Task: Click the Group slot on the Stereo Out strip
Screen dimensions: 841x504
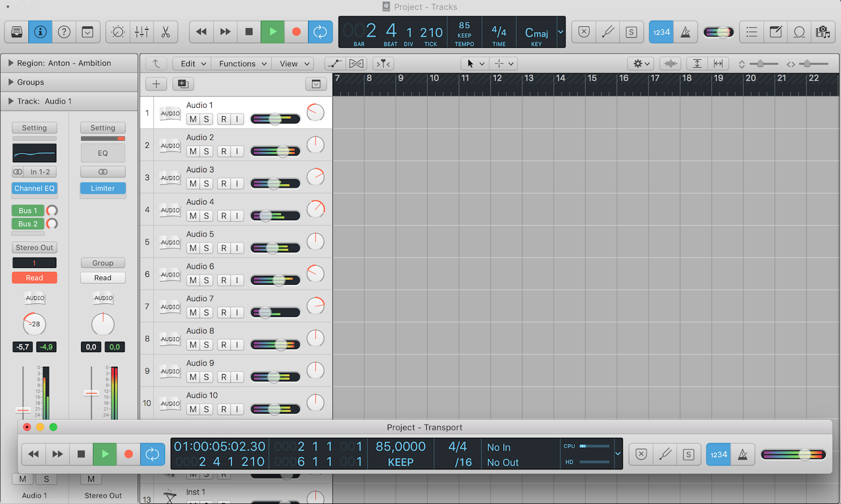Action: (x=103, y=263)
